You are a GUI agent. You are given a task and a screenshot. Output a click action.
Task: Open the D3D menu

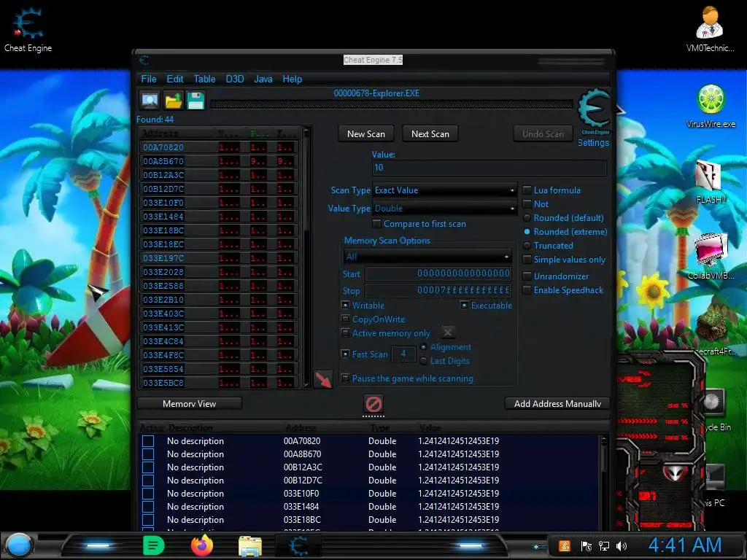click(234, 79)
